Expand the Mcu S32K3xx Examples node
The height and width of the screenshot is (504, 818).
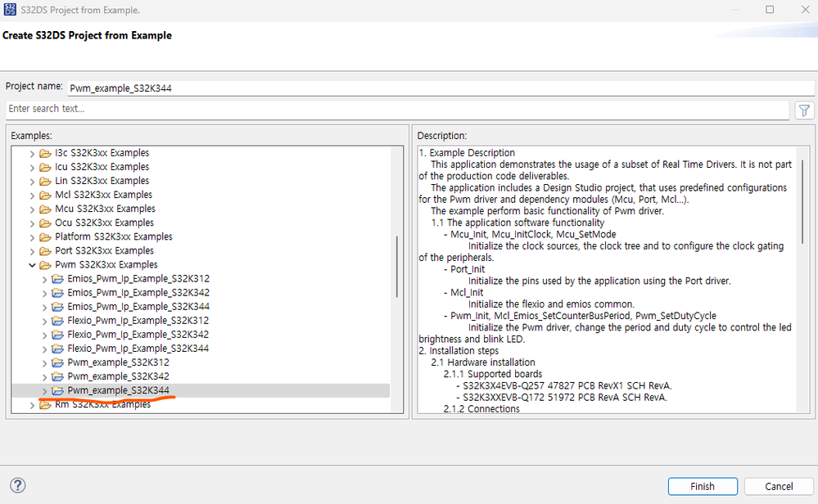pyautogui.click(x=33, y=209)
